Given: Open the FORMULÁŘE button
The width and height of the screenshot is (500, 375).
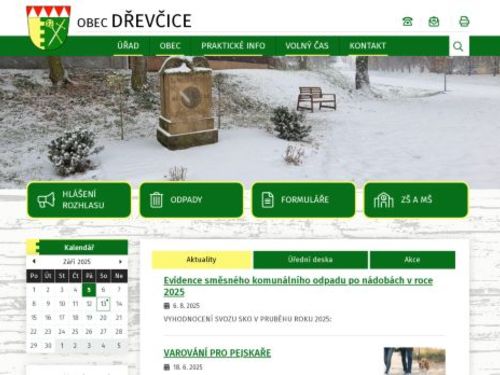Looking at the screenshot, I should 304,200.
